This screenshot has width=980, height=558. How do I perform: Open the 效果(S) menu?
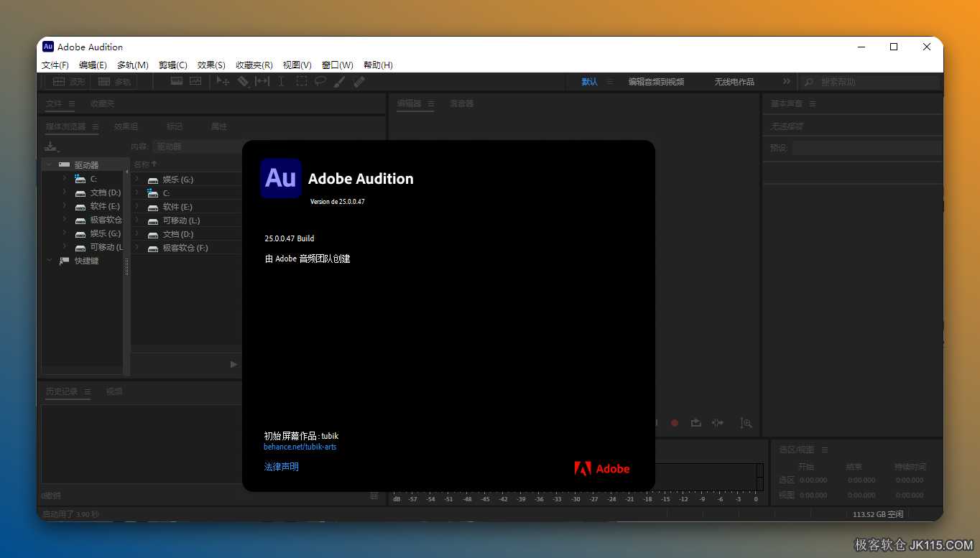pyautogui.click(x=211, y=65)
